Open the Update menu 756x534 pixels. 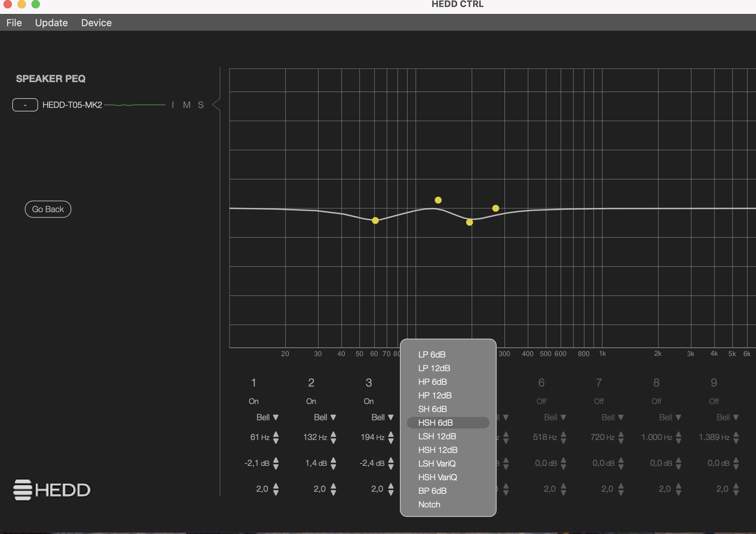pos(51,23)
